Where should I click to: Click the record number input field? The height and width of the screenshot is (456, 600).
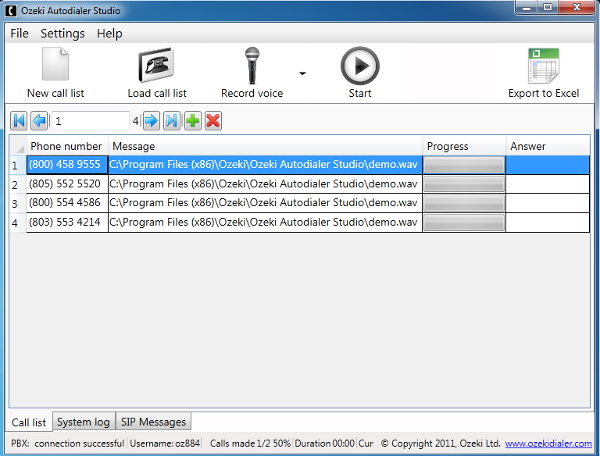[x=90, y=121]
